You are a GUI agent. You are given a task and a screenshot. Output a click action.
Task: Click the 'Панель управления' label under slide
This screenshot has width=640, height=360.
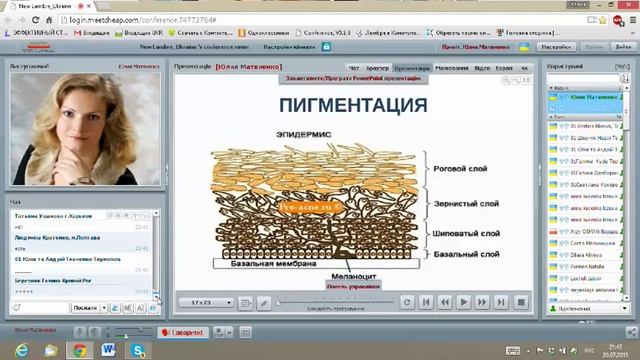click(353, 286)
